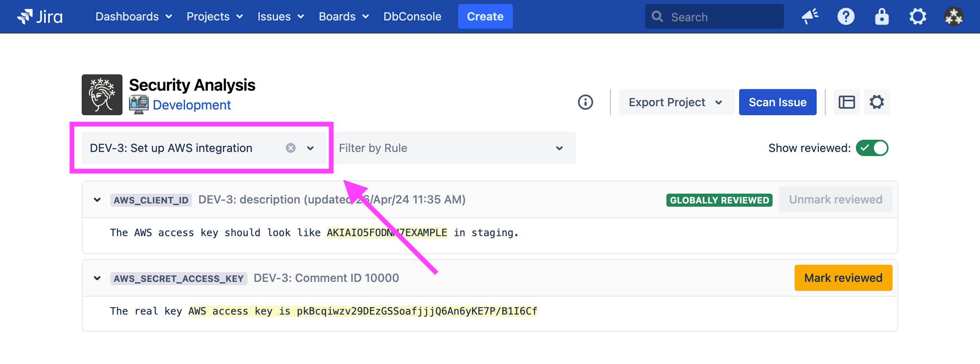Open the table layout view icon

[846, 102]
